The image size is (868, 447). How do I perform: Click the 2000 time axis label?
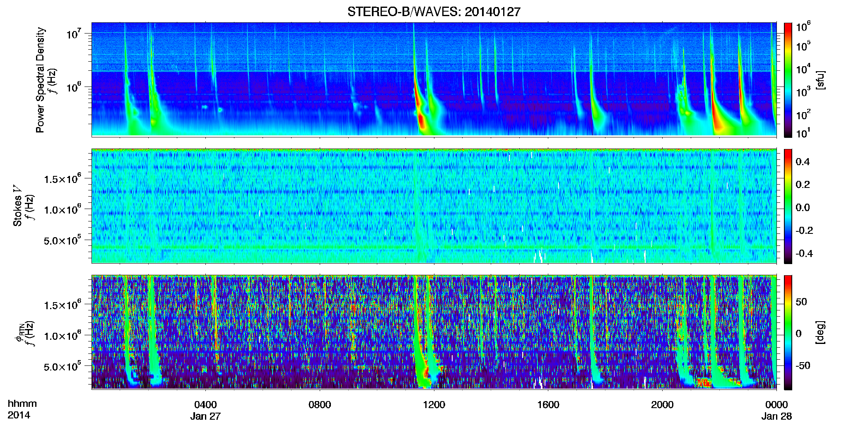coord(662,404)
